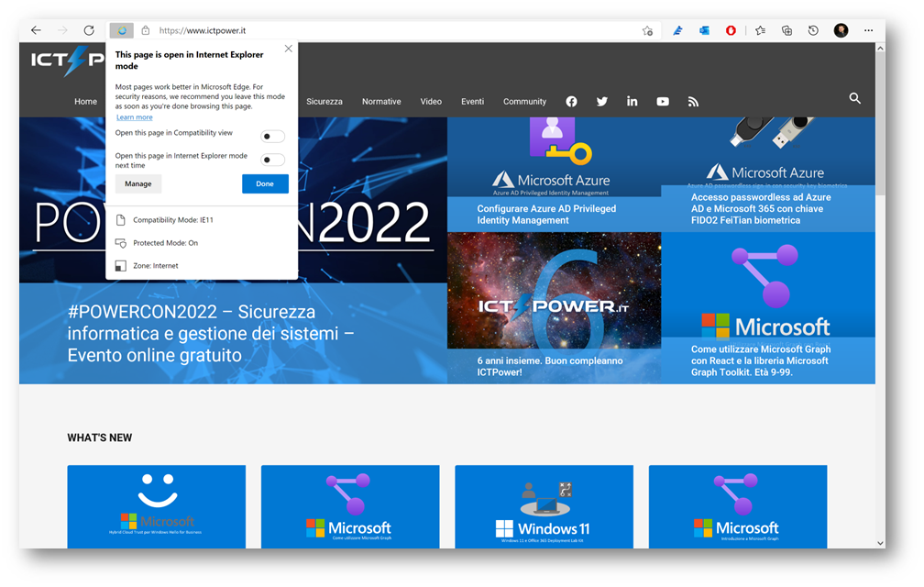The height and width of the screenshot is (587, 924).
Task: Click the vertical scrollbar thumb
Action: click(x=880, y=125)
